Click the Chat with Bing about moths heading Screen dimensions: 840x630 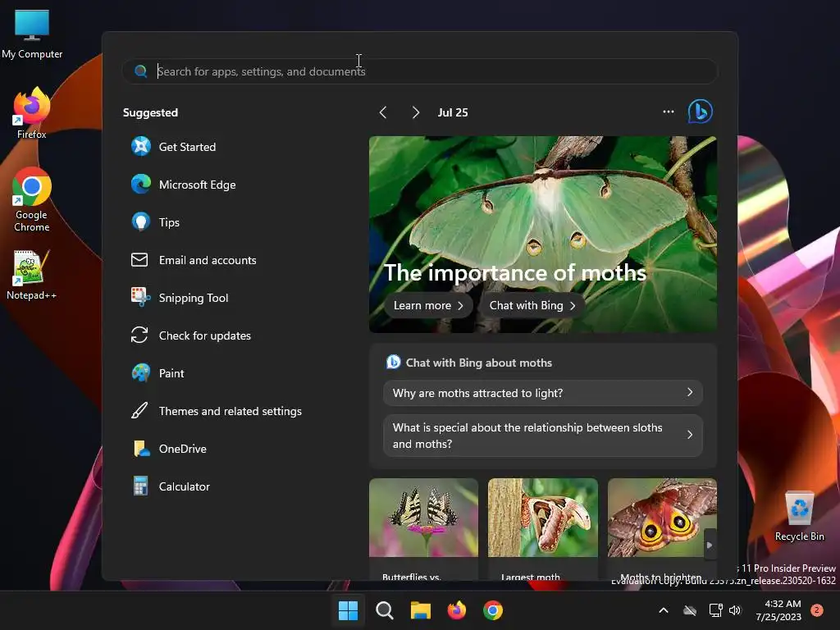coord(478,363)
